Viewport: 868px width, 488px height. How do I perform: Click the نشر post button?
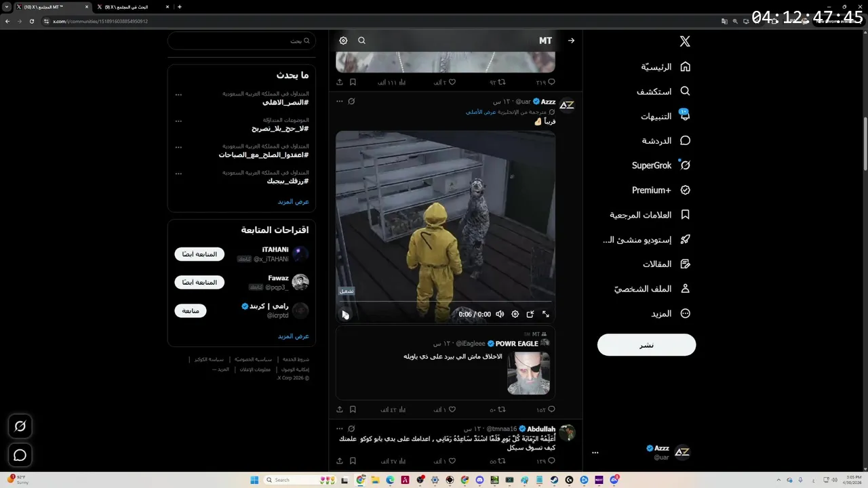pyautogui.click(x=646, y=345)
